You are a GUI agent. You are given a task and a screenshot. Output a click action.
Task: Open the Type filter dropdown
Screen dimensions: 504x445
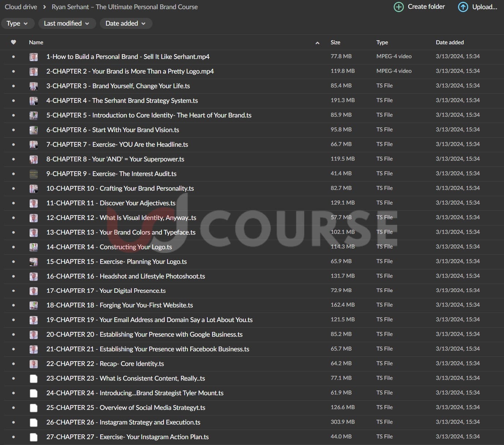[18, 23]
